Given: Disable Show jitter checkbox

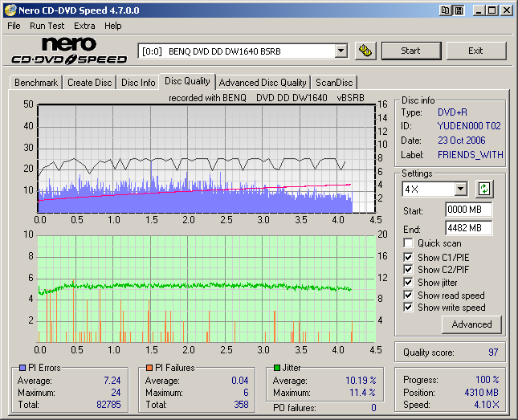Looking at the screenshot, I should coord(408,282).
